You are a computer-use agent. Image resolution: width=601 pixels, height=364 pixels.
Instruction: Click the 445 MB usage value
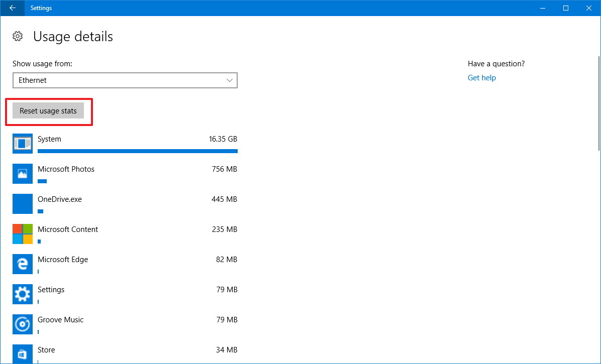[224, 199]
